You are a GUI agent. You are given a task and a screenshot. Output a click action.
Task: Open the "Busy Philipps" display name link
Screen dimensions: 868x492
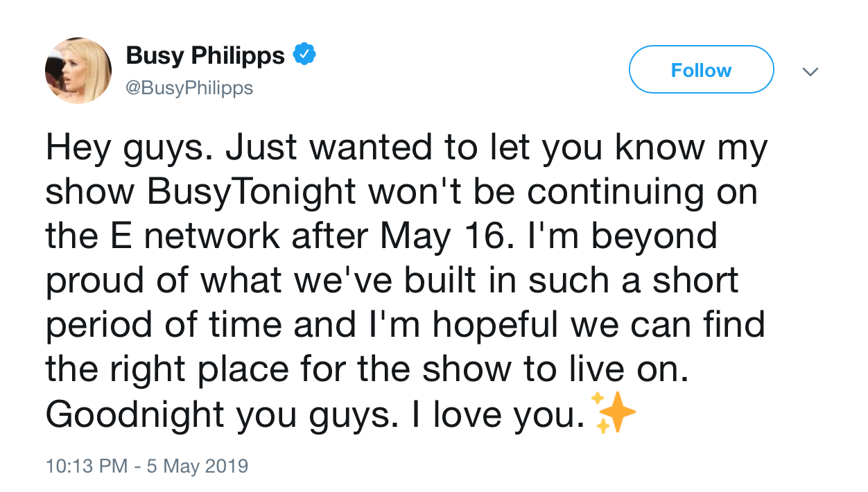pos(205,55)
